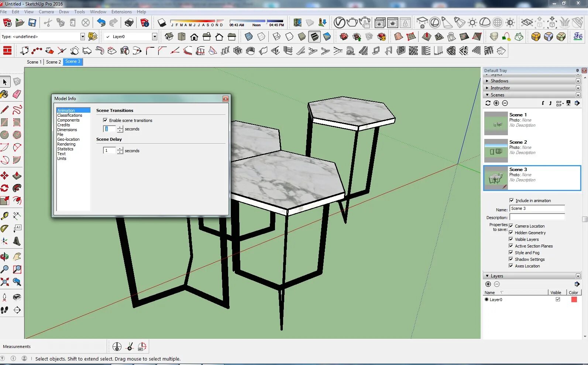
Task: Select the Rotate tool
Action: point(4,188)
